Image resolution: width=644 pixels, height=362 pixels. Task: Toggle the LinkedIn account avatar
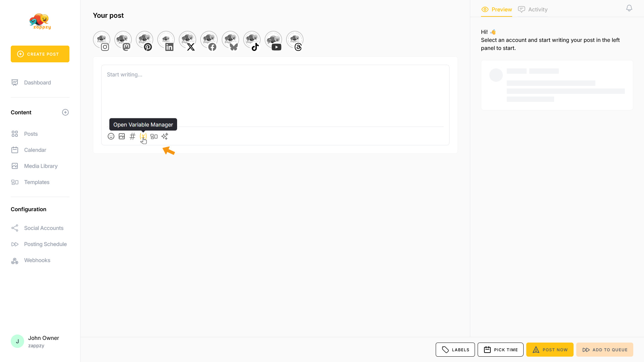166,40
